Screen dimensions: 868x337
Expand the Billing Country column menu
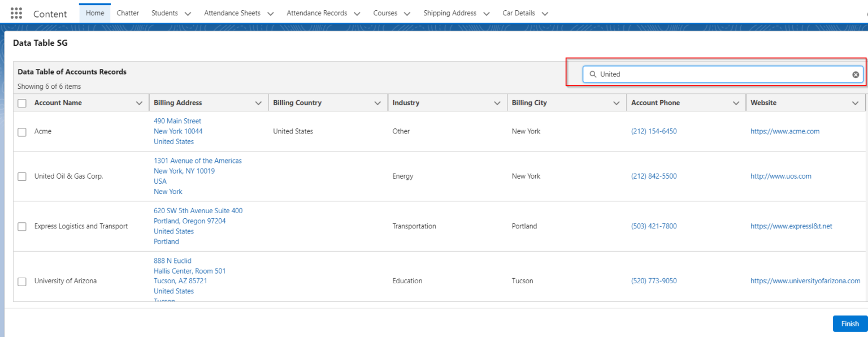377,103
